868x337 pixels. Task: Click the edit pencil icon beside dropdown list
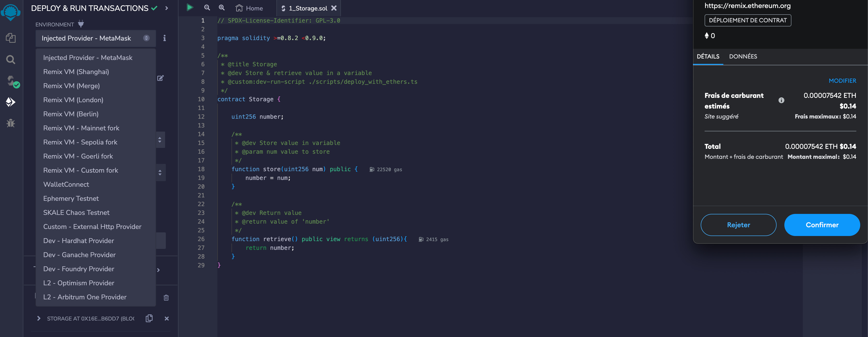pyautogui.click(x=160, y=78)
